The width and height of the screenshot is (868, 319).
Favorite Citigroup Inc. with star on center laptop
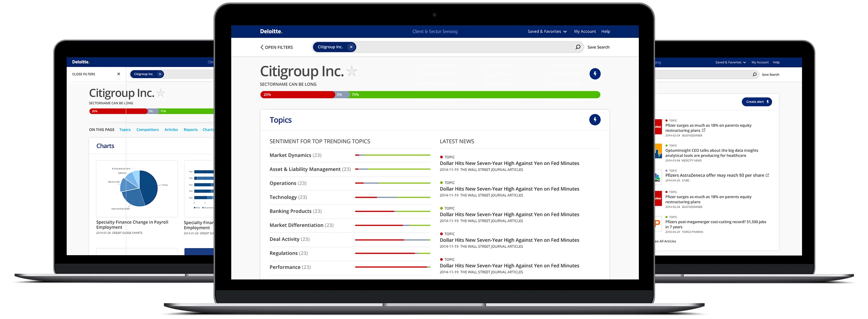[352, 71]
